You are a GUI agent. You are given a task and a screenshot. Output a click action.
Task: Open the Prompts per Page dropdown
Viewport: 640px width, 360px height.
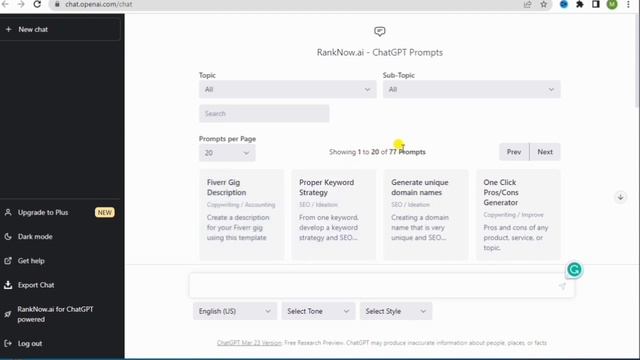227,153
